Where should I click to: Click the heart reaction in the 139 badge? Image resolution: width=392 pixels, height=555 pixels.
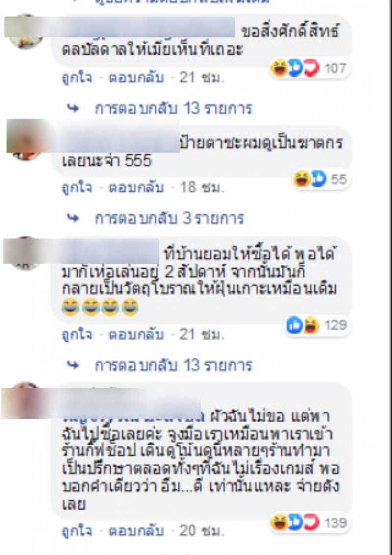tap(312, 523)
